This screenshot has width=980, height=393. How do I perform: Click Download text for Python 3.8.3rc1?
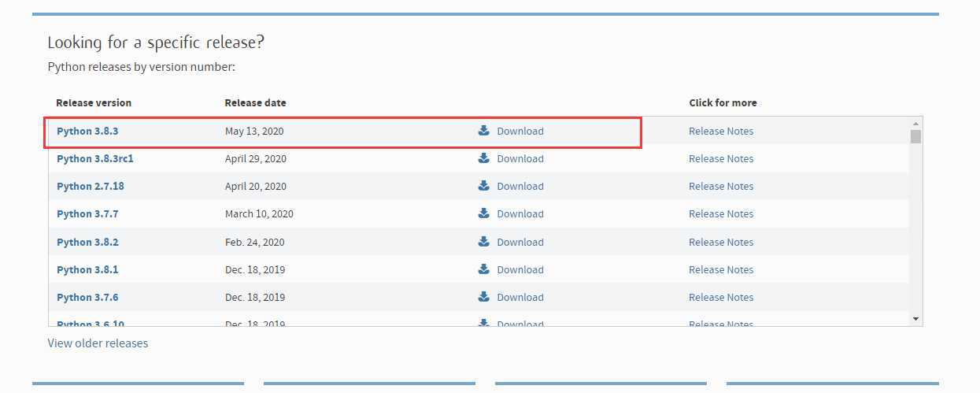(x=520, y=159)
